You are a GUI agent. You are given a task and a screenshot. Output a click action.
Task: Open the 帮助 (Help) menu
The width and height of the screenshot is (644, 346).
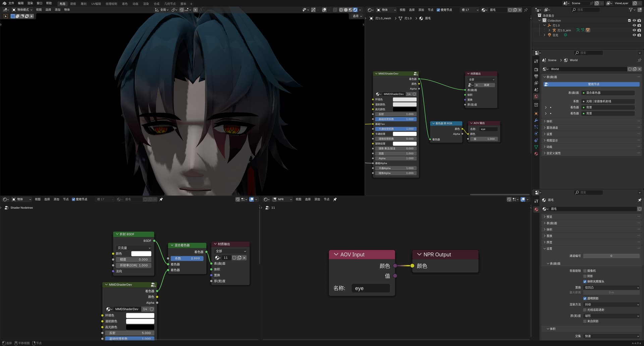click(x=49, y=3)
